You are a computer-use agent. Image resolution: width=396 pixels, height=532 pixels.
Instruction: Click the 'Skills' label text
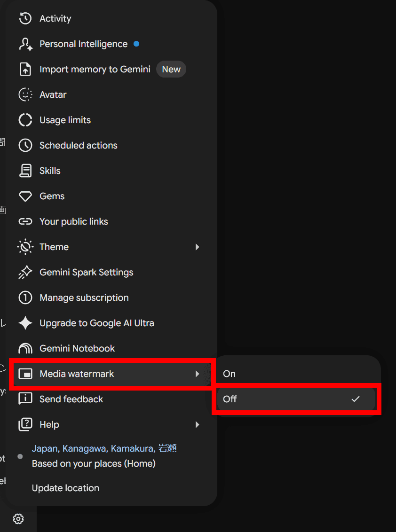click(50, 171)
